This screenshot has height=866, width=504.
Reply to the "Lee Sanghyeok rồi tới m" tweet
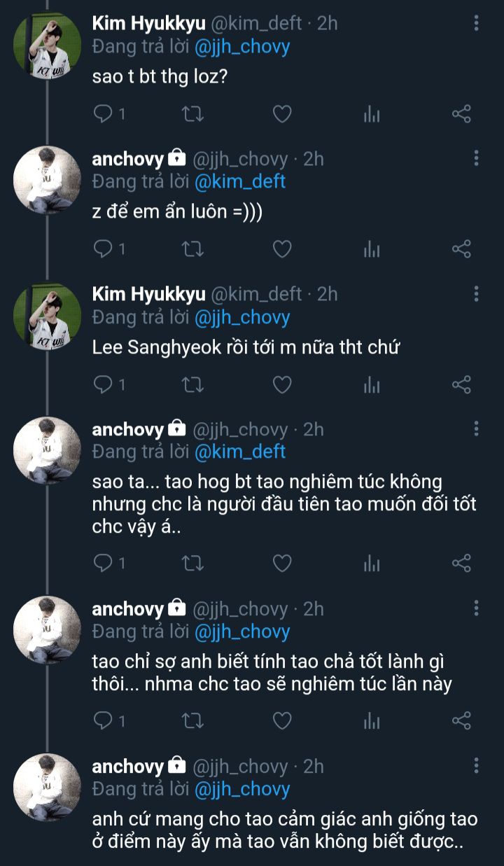103,384
